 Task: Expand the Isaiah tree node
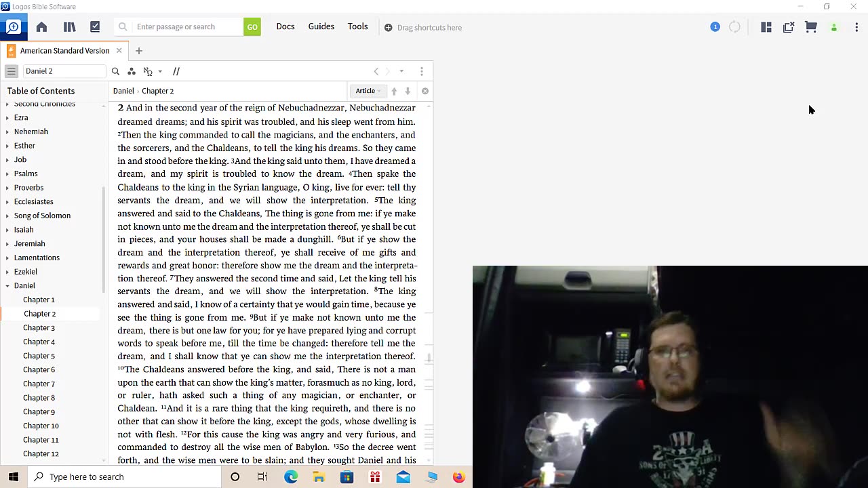(7, 230)
